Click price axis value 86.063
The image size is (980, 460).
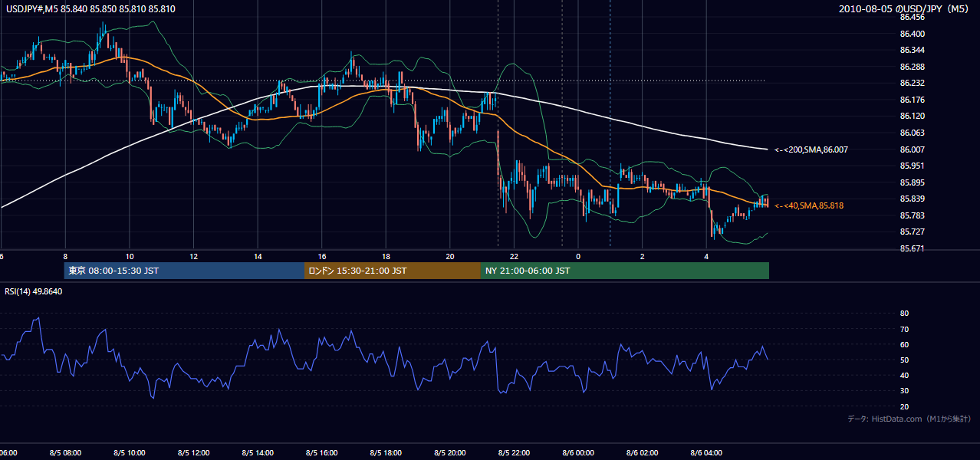[913, 133]
